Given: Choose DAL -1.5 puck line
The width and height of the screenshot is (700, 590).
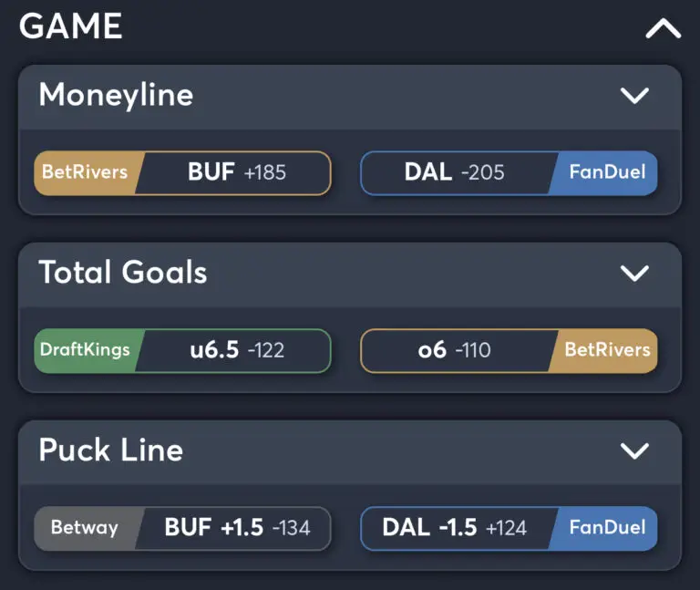Looking at the screenshot, I should pos(455,527).
